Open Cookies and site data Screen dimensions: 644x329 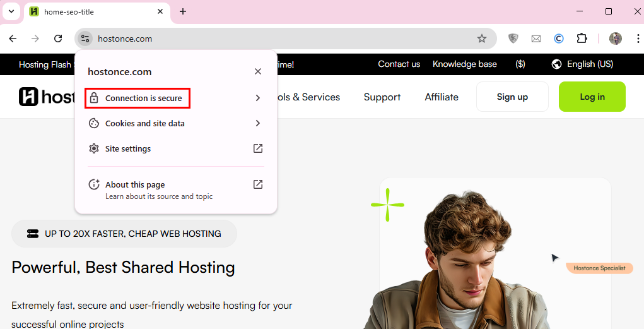(x=176, y=123)
